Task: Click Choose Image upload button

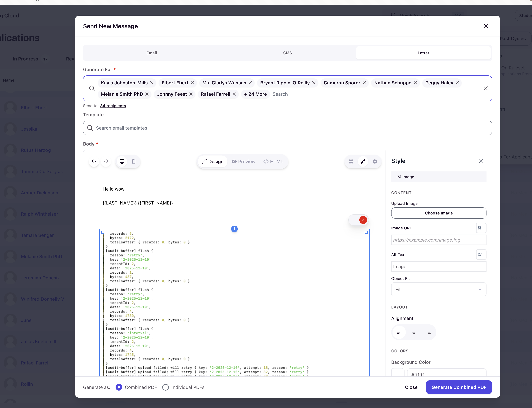Action: (439, 213)
